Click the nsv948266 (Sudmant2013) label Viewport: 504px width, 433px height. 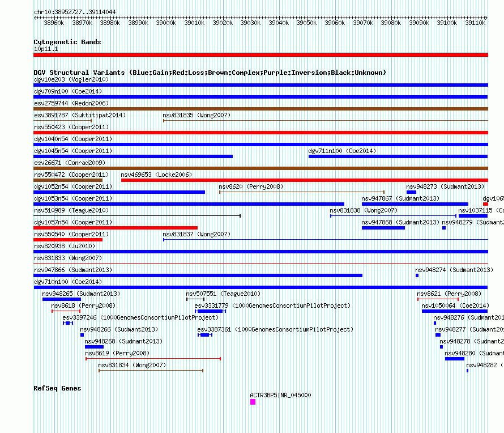(x=119, y=329)
